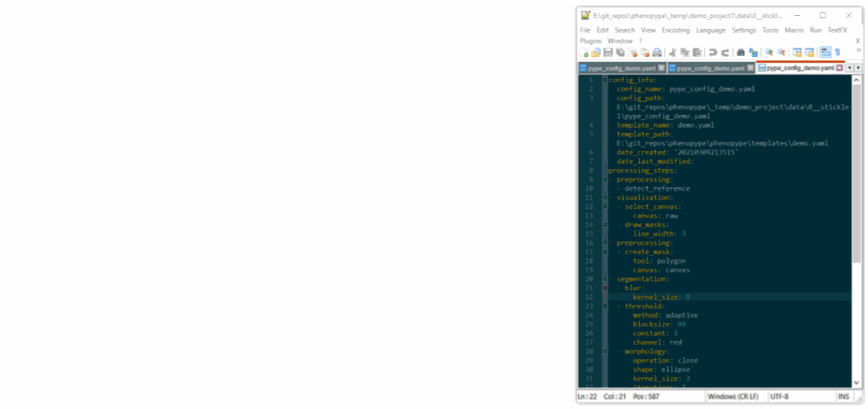Open the Macro menu
Screen dimensions: 868x409
click(794, 30)
